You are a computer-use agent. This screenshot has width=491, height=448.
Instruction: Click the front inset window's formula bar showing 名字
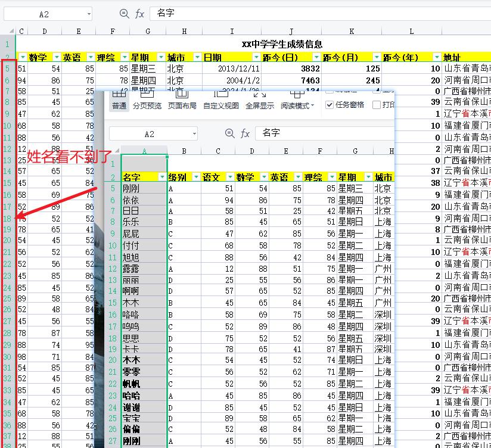(325, 133)
